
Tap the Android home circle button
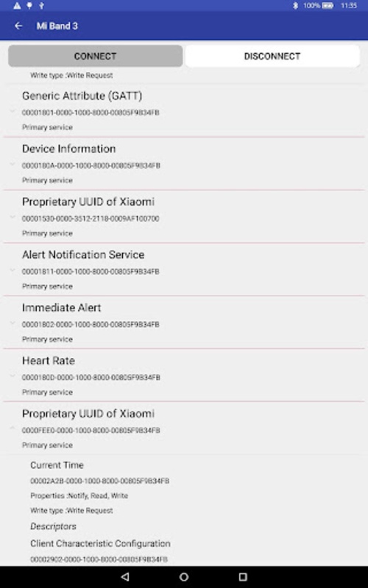click(184, 577)
